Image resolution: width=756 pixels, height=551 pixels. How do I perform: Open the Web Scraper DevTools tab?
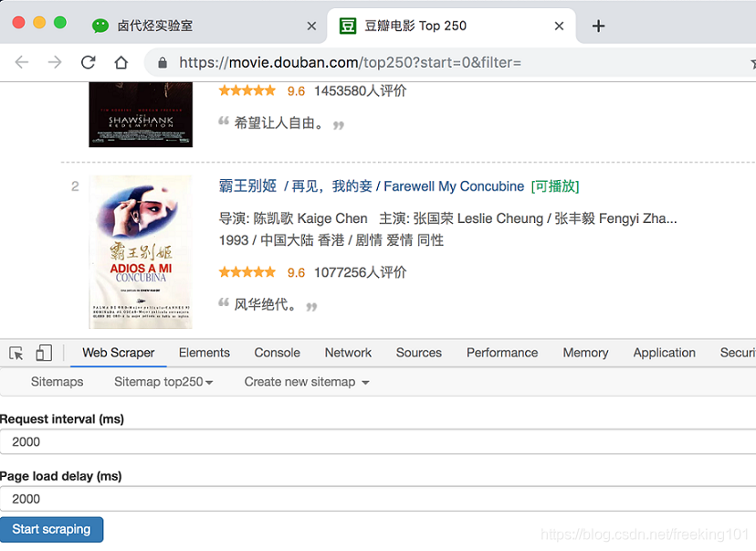click(119, 353)
